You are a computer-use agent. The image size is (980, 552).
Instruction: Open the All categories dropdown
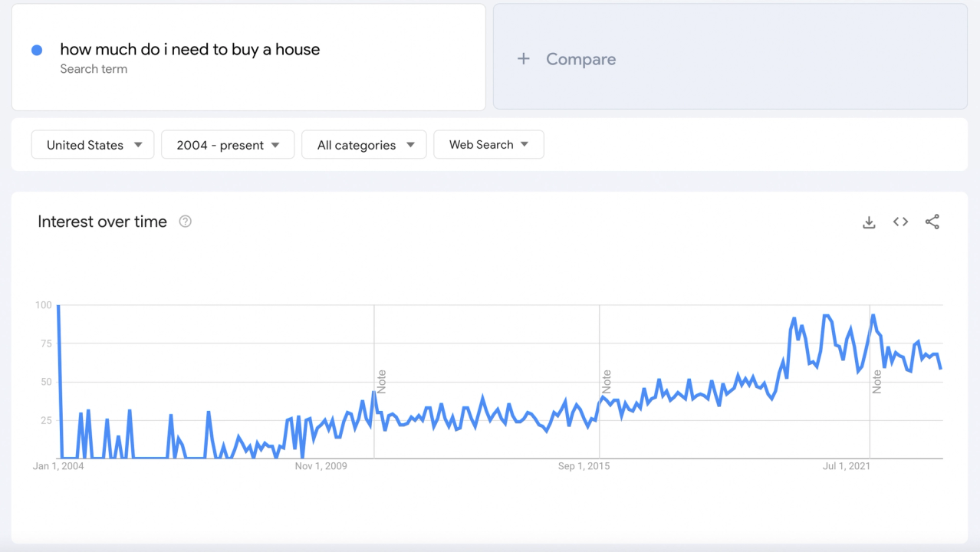[x=364, y=145]
